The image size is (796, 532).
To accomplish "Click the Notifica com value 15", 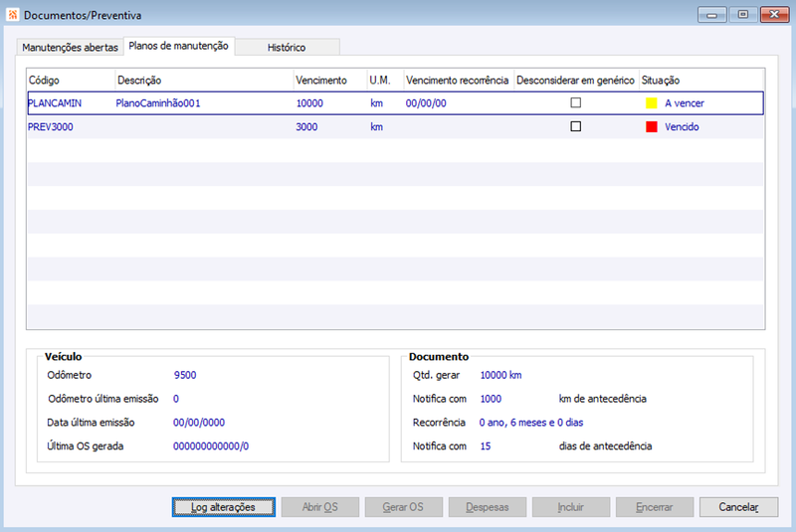I will pyautogui.click(x=486, y=446).
